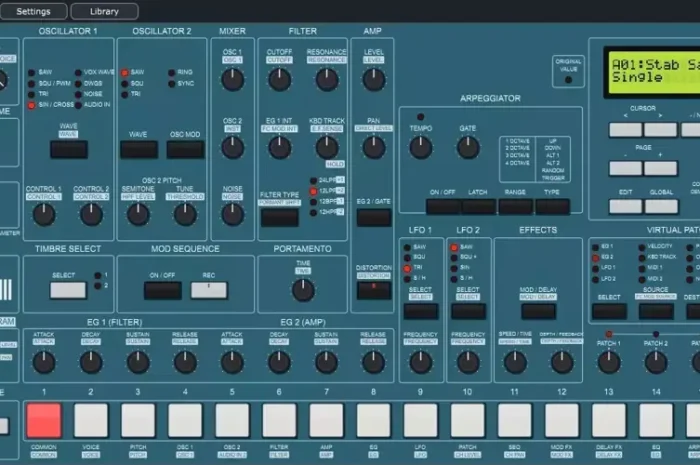
Task: Adjust the Filter Resonance knob
Action: (327, 80)
